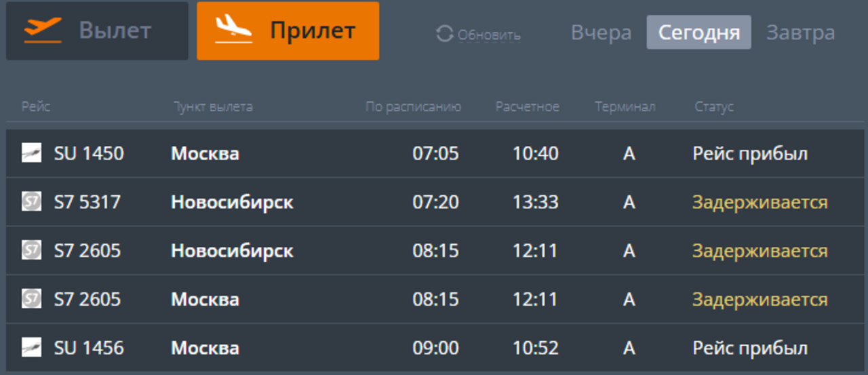Sort by the По расписанию column header

[x=413, y=107]
